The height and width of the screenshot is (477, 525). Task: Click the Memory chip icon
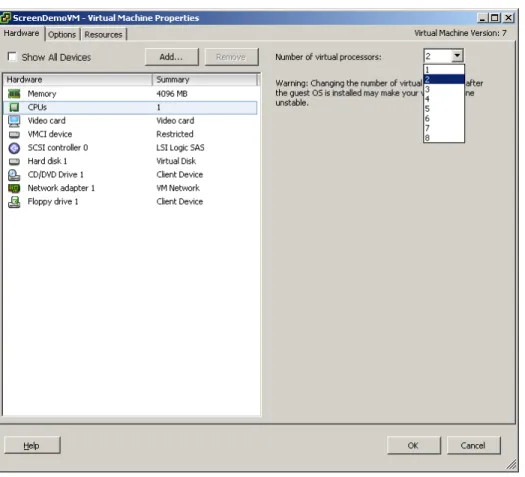click(x=14, y=94)
